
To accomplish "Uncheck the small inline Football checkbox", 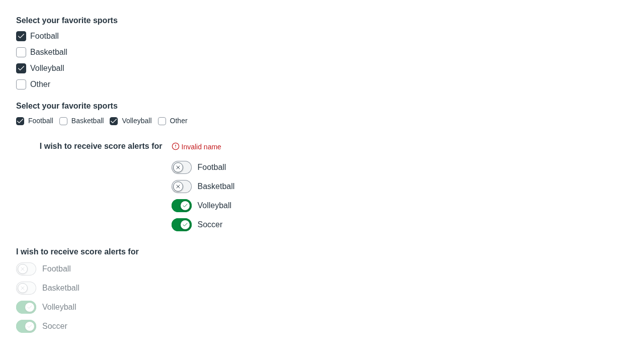I will point(20,121).
